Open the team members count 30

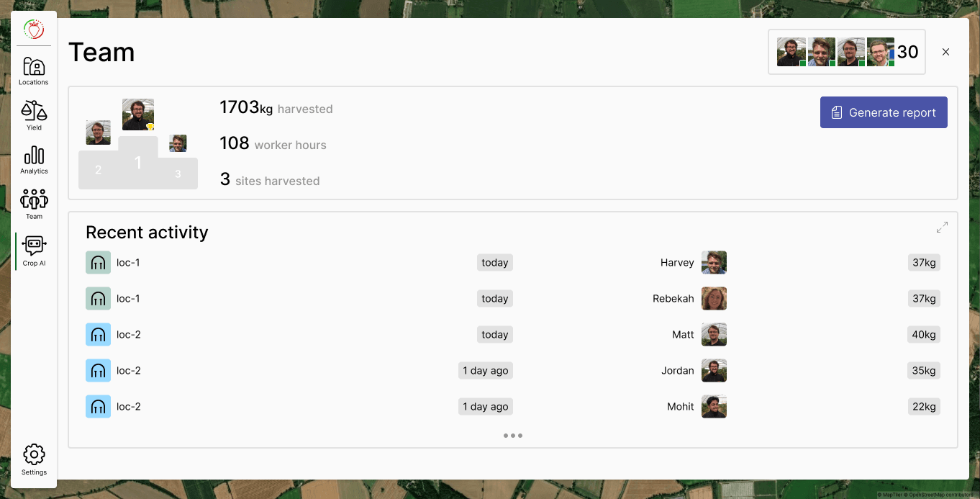pyautogui.click(x=907, y=52)
